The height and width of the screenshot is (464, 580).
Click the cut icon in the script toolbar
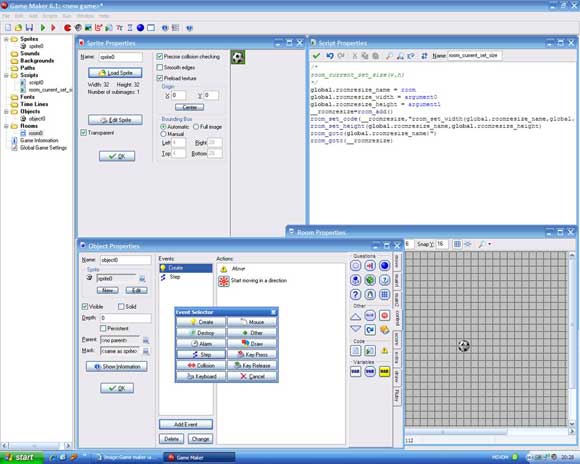pos(354,56)
